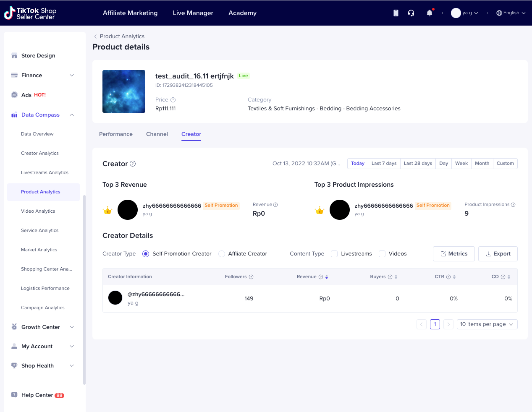Sort table by Revenue column arrows
532x412 pixels.
point(327,277)
